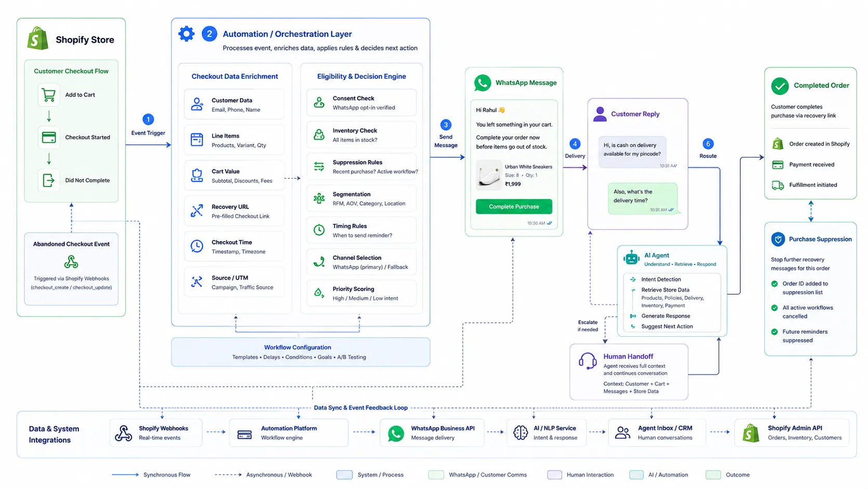Click the Line Items list icon

[197, 139]
